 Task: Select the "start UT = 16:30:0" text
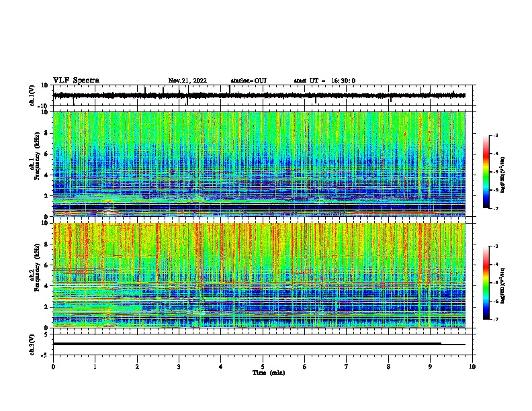tap(324, 81)
